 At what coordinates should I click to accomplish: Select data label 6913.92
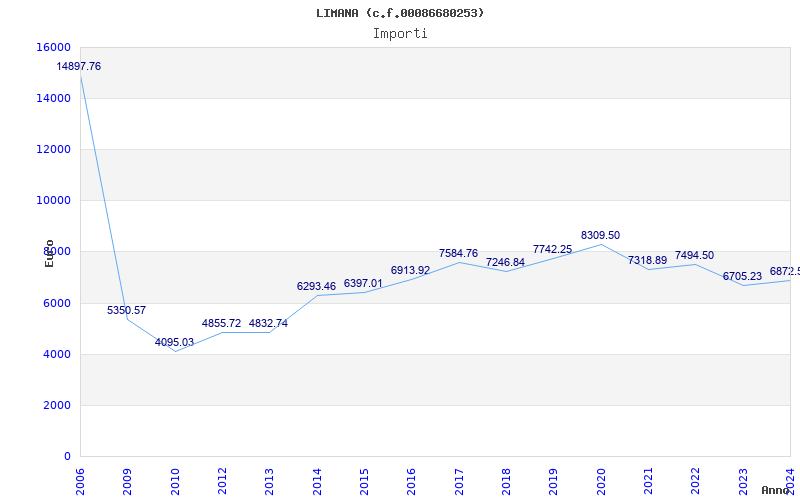point(411,270)
